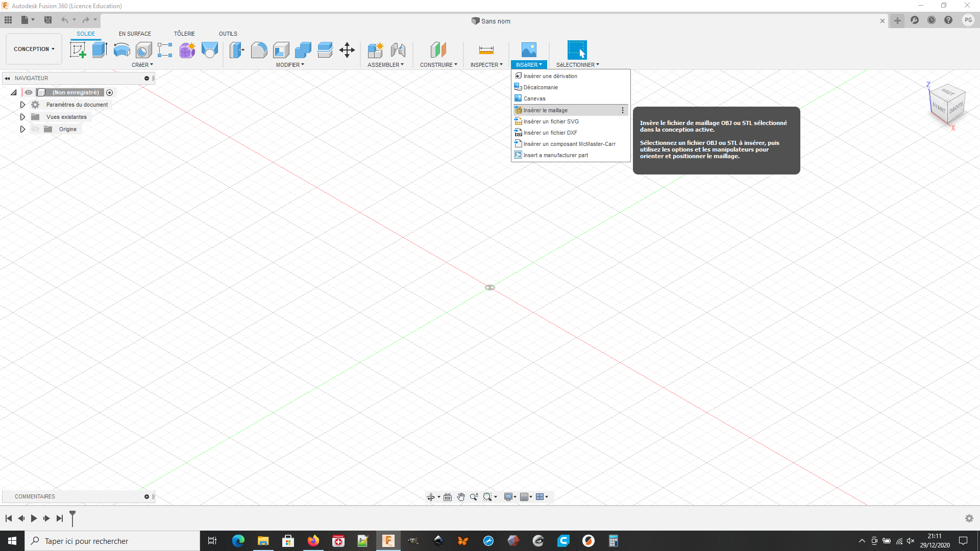Screen dimensions: 980x551
Task: Click the Save icon
Action: [x=48, y=20]
